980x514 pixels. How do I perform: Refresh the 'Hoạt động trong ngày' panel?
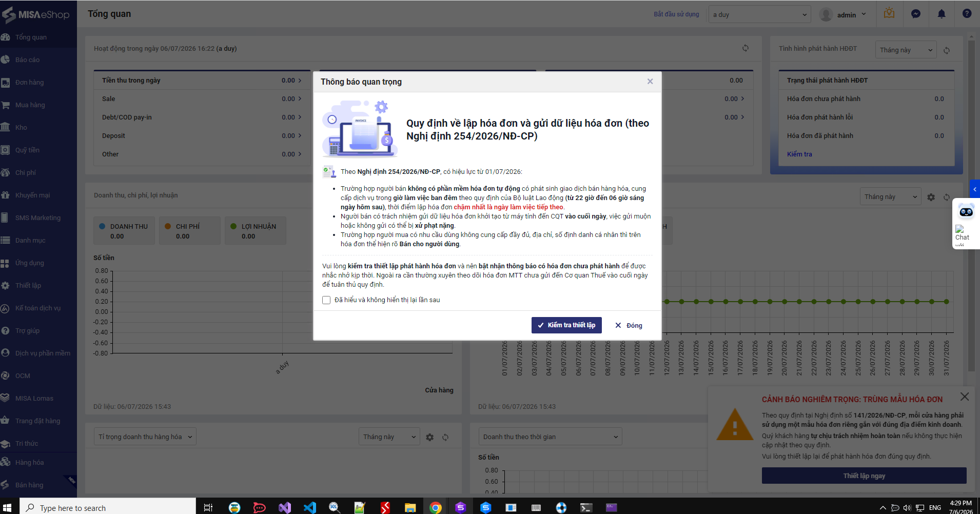pyautogui.click(x=746, y=48)
